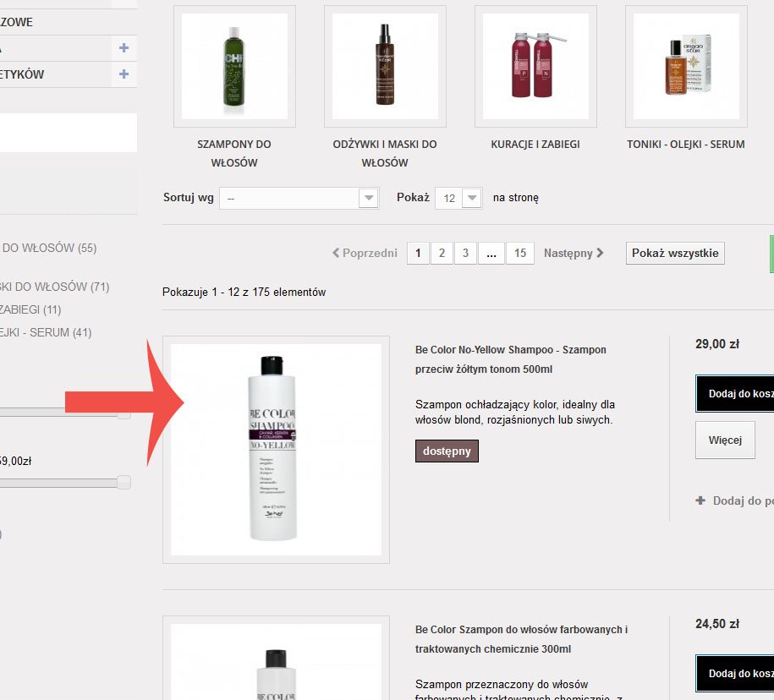
Task: Expand the ETYKÓW sidebar menu item
Action: [124, 74]
